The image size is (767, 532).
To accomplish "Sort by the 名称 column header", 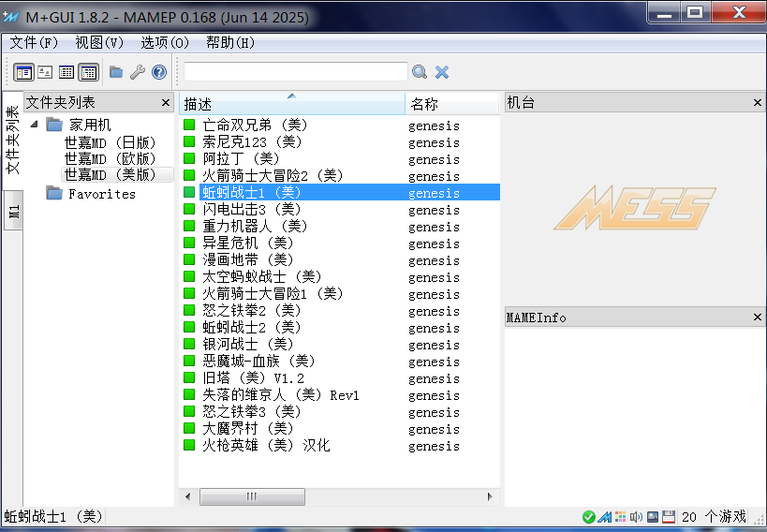I will coord(451,104).
